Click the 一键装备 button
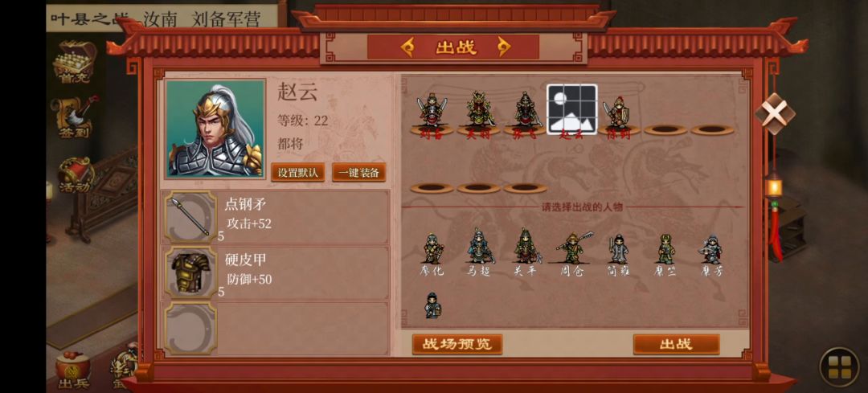The image size is (868, 393). coord(358,172)
